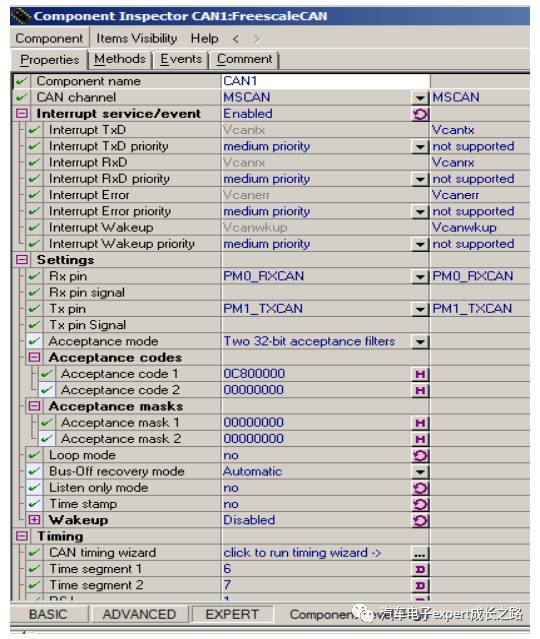This screenshot has width=540, height=639.
Task: Click the Interrupt Wakeup Vcanwkup value
Action: [255, 227]
